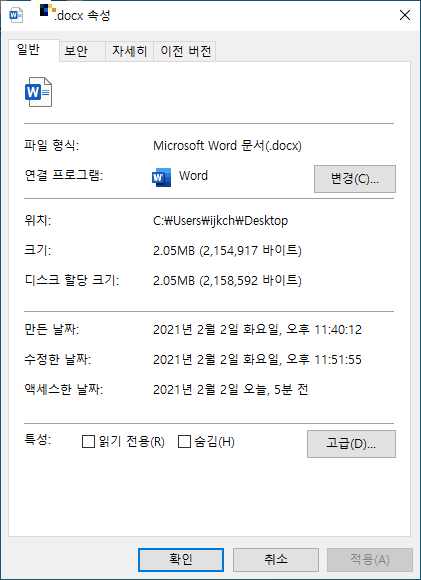Viewport: 421px width, 580px height.
Task: Click the file type Microsoft Word 문서(.docx)
Action: click(227, 146)
